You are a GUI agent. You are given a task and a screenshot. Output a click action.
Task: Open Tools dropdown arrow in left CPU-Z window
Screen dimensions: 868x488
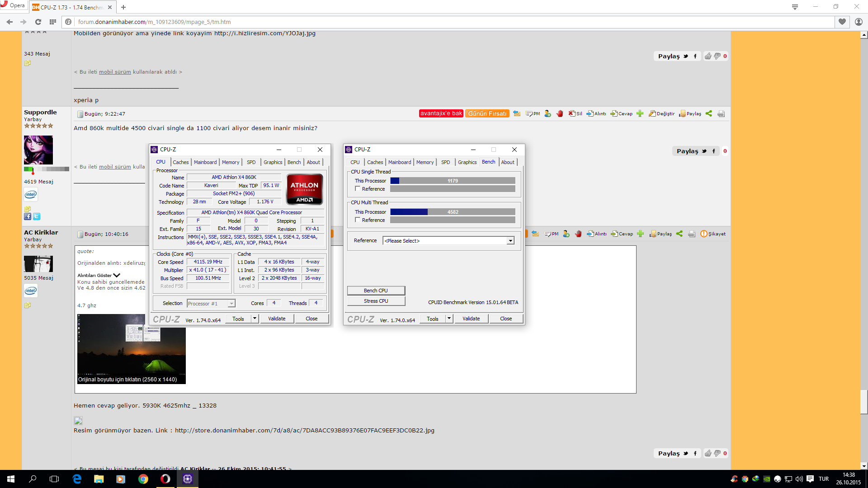point(255,319)
